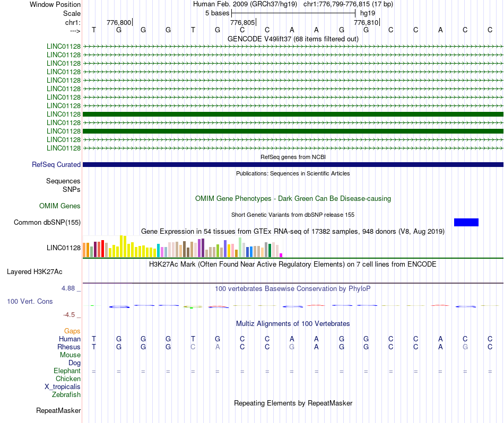
Task: Select the RepeatMasker track label
Action: pyautogui.click(x=58, y=410)
